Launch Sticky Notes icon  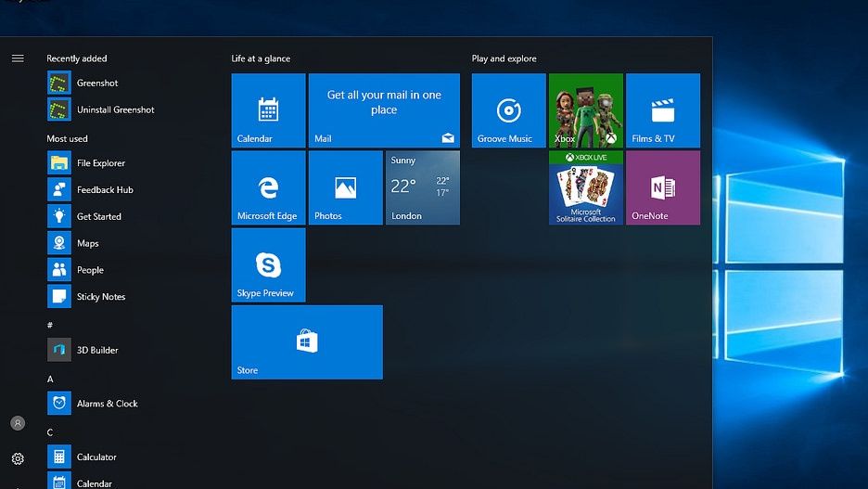(x=59, y=296)
